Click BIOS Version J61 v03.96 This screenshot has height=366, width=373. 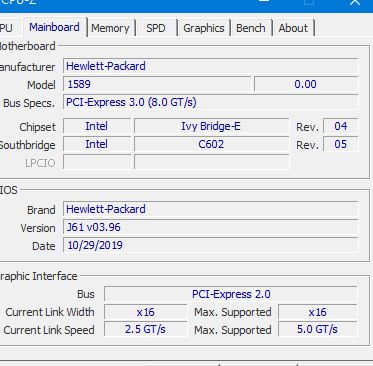pyautogui.click(x=211, y=227)
